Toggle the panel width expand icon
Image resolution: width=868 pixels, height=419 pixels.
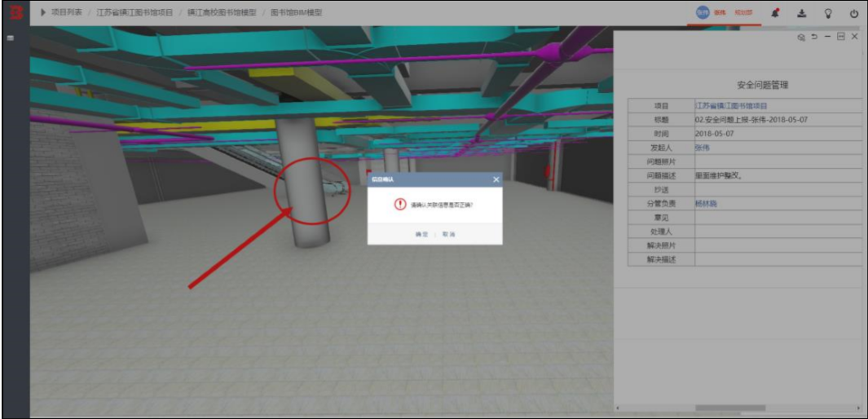click(841, 37)
